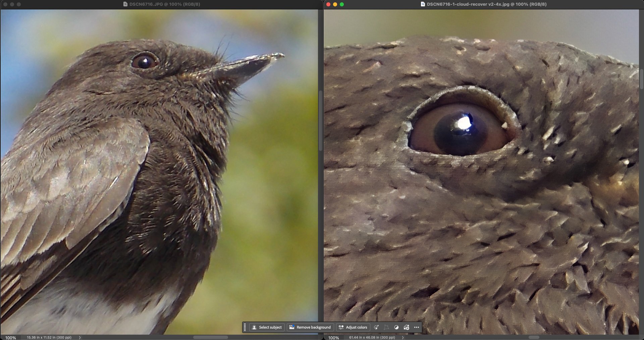
Task: Open the three-dots more options menu
Action: coord(417,327)
